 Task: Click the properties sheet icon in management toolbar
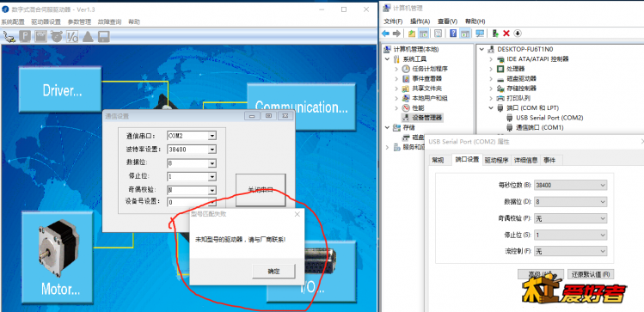(x=439, y=34)
